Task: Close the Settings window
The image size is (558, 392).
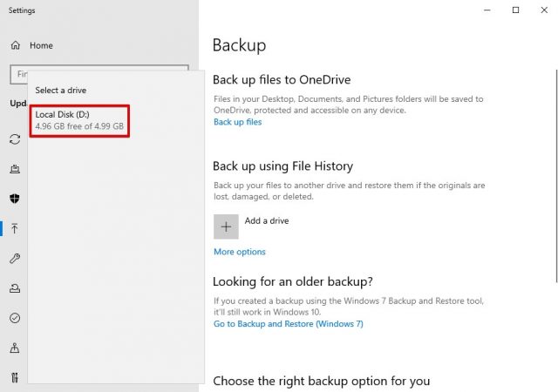Action: pyautogui.click(x=544, y=10)
